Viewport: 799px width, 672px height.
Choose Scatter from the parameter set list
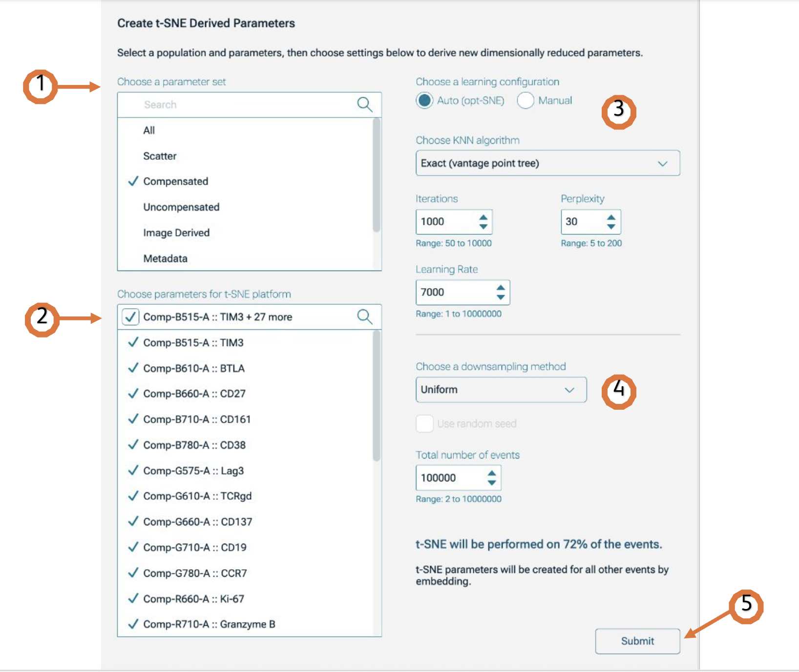point(160,156)
